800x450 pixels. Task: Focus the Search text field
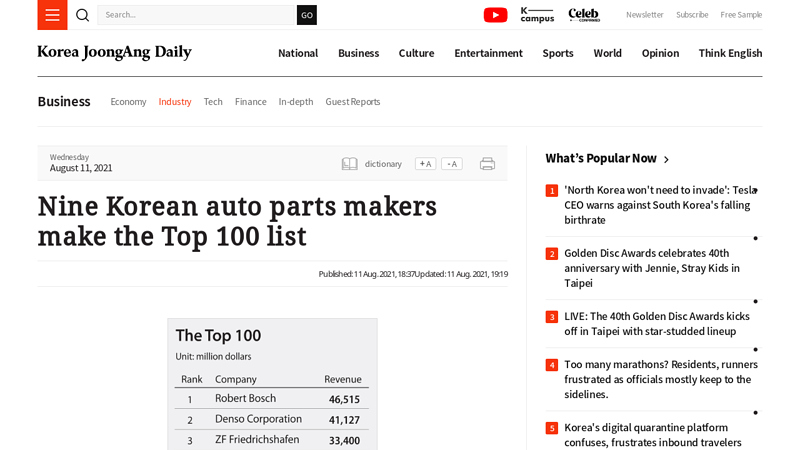(197, 15)
